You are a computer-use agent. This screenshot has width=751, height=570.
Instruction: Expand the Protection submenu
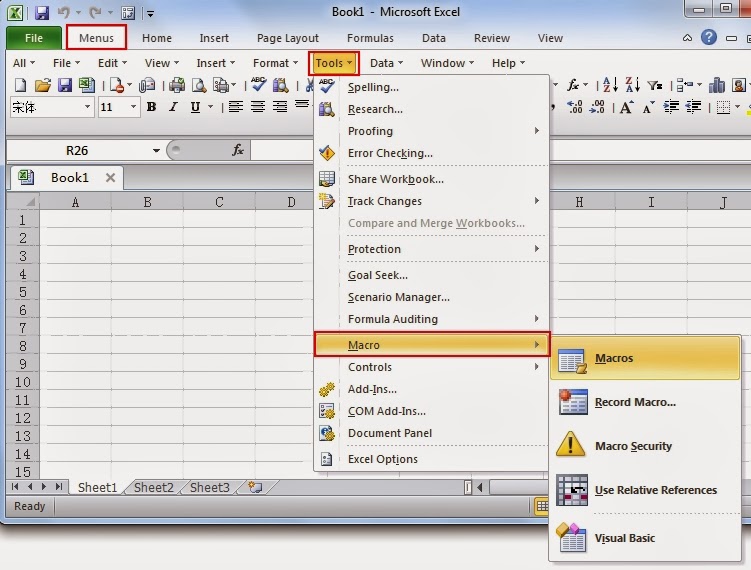coord(431,249)
